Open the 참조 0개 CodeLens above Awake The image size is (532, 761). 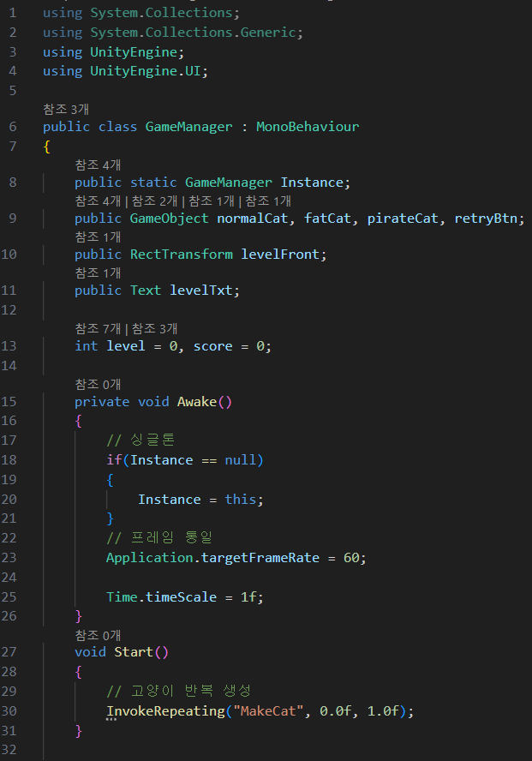click(x=98, y=385)
